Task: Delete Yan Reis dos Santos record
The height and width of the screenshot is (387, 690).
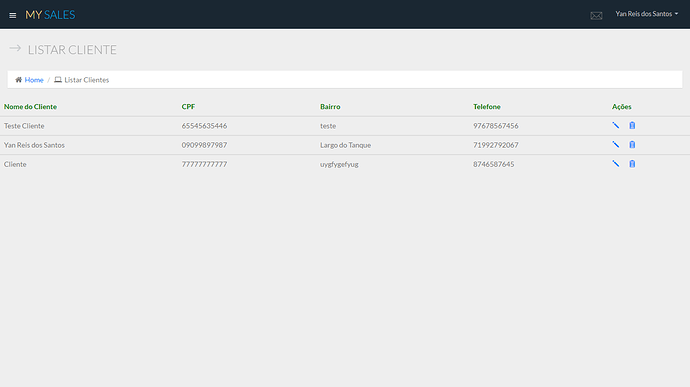Action: click(x=632, y=144)
